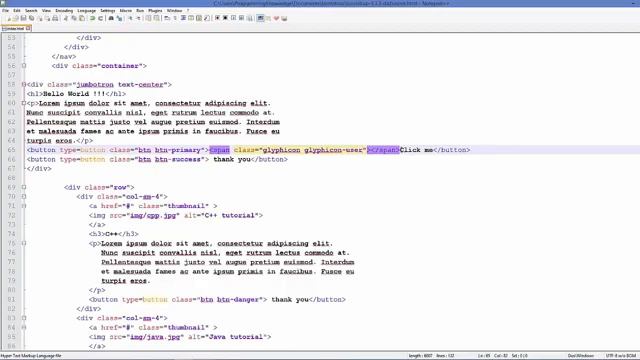
Task: Toggle Word Wrap from the toolbar
Action: point(167,18)
